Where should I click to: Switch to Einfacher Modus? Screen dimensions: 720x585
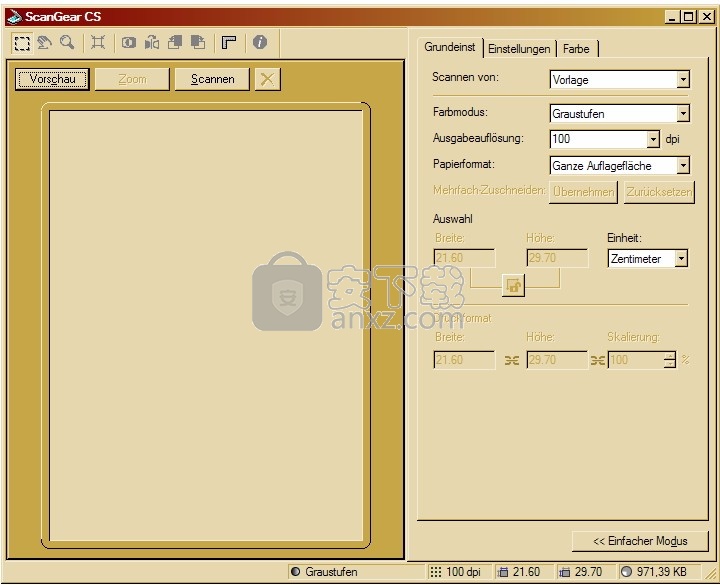tap(640, 541)
